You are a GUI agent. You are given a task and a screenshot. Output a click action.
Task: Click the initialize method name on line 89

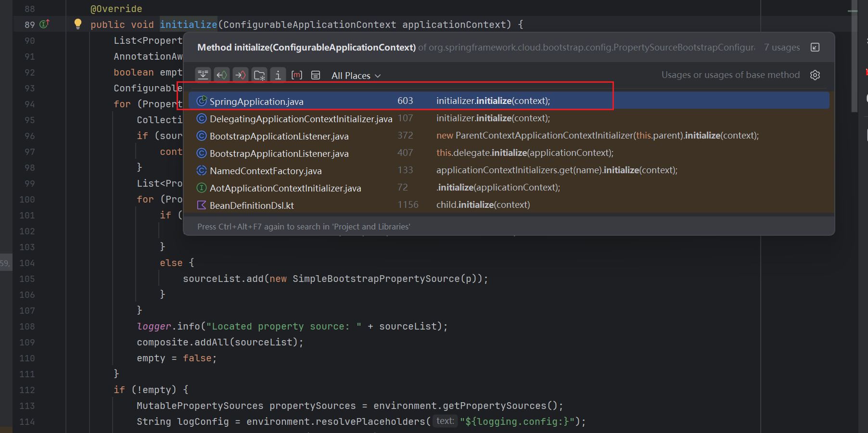tap(188, 25)
